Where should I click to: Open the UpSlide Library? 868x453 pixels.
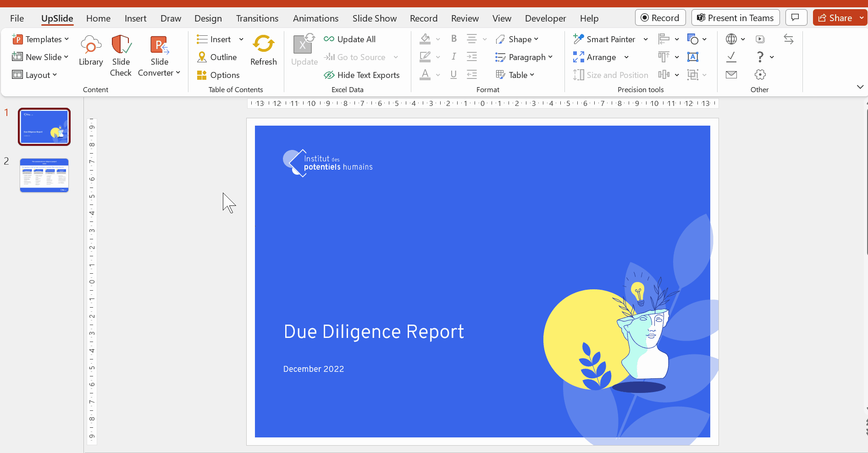(90, 54)
